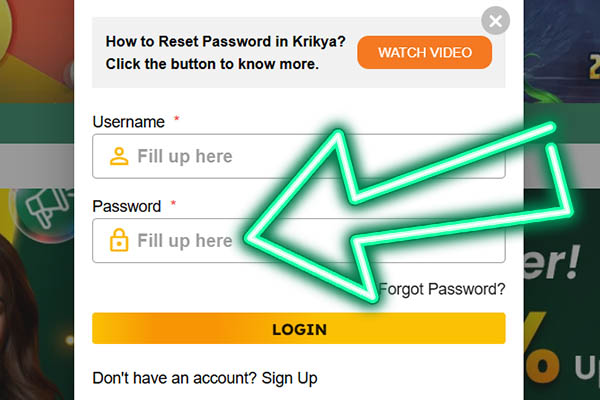Focus the Password input field
The height and width of the screenshot is (400, 600).
(180, 241)
